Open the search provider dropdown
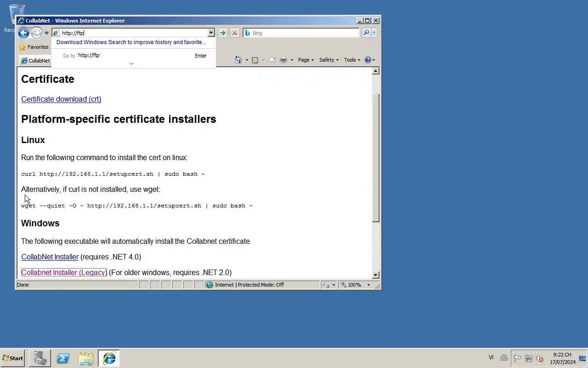 point(374,33)
